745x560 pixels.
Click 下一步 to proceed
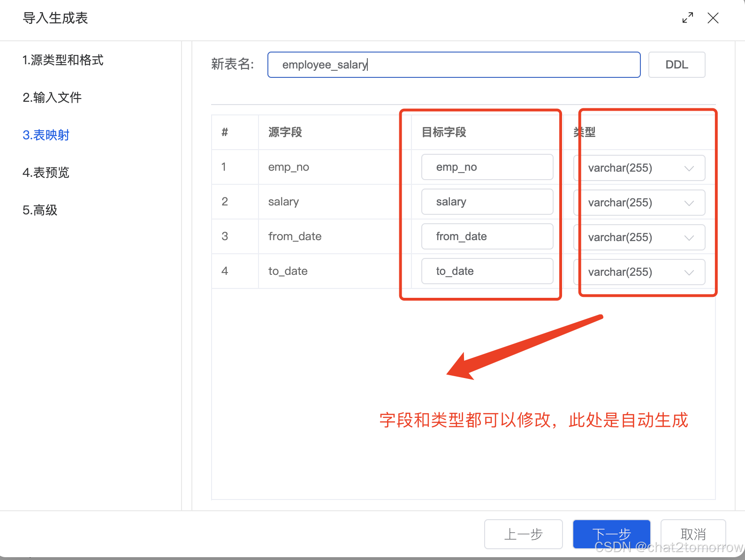pyautogui.click(x=611, y=534)
